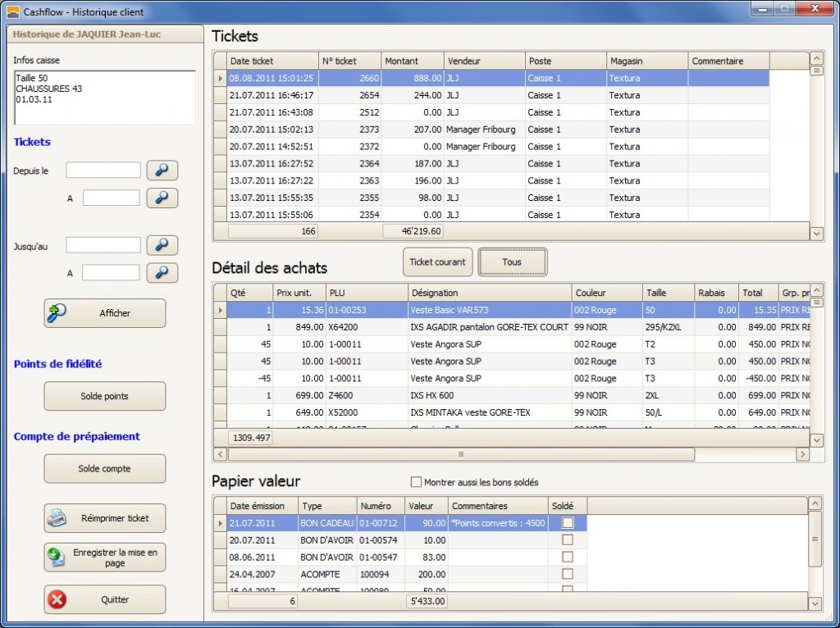Enable 'Montrer aussi les bons soldés' checkbox
This screenshot has height=628, width=840.
(416, 482)
